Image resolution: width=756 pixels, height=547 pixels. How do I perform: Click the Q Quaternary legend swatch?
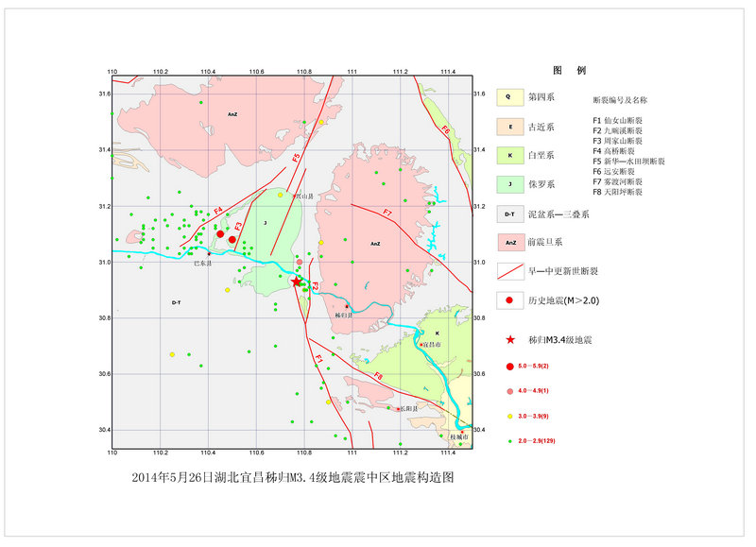pos(510,96)
